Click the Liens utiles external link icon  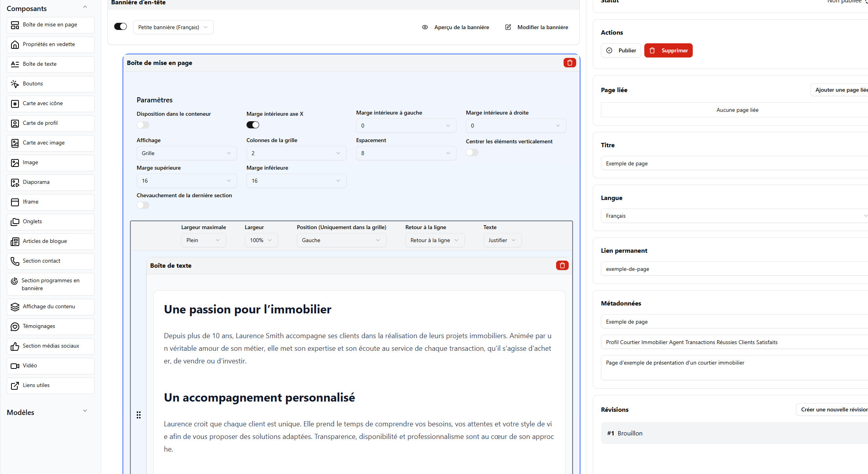tap(15, 385)
